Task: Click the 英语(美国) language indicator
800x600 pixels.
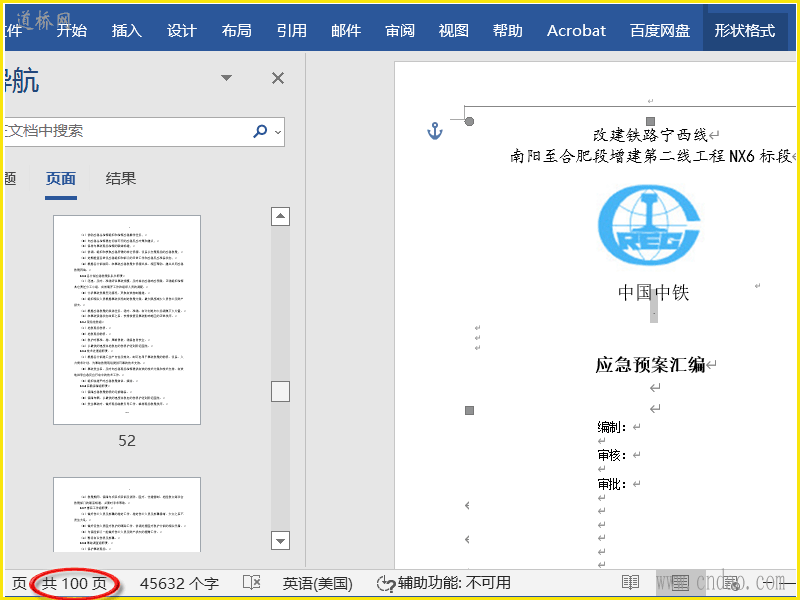Action: click(318, 583)
